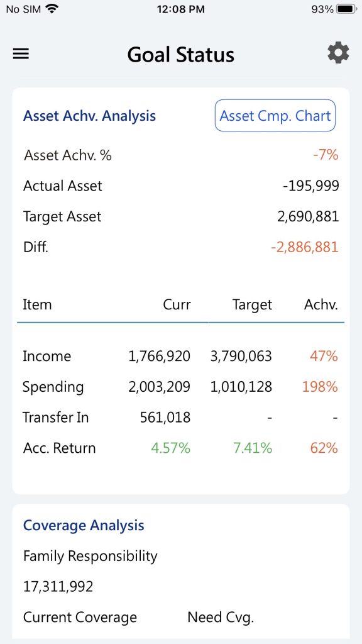Tap the Target column header
The image size is (362, 644).
252,305
